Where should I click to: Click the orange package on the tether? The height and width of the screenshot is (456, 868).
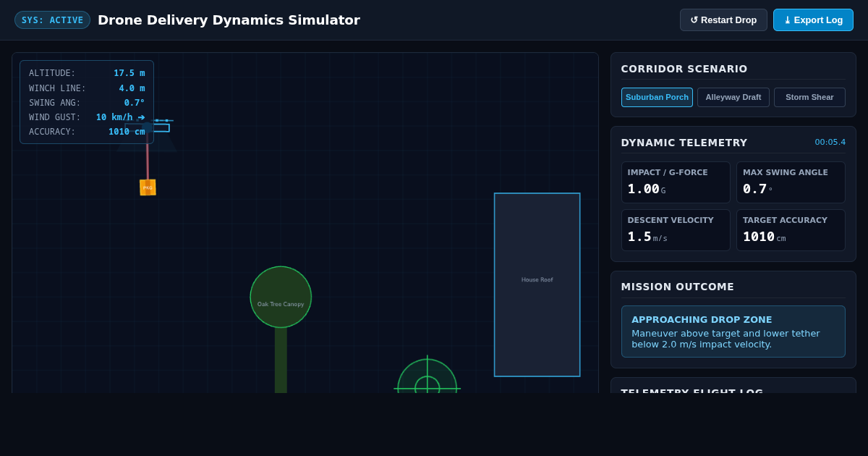(148, 187)
